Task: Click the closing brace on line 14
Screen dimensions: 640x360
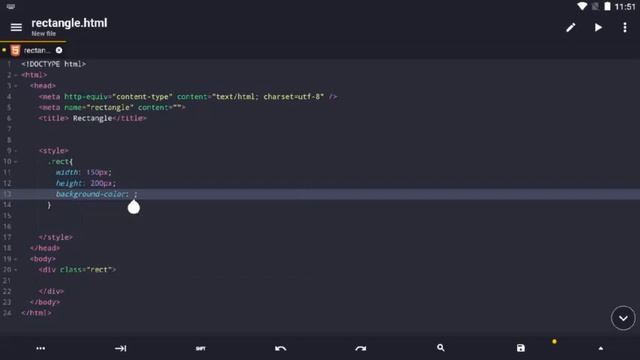Action: (49, 205)
